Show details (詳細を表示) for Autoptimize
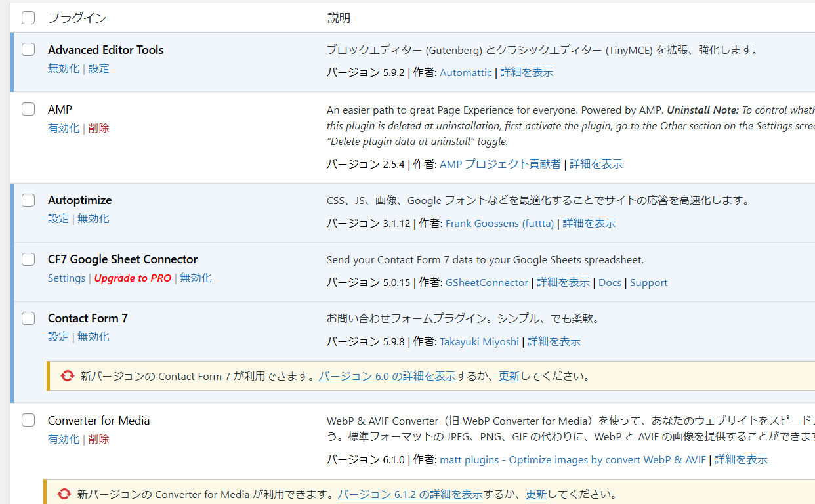This screenshot has width=815, height=504. [x=589, y=223]
